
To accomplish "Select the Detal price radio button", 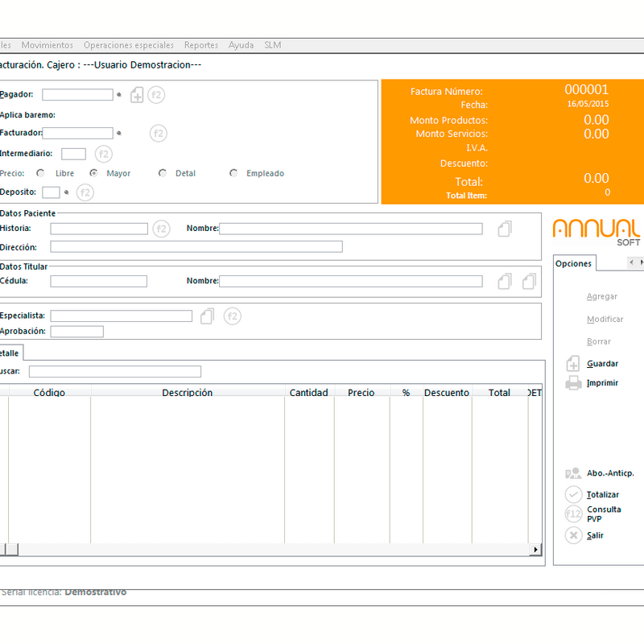I will [163, 173].
